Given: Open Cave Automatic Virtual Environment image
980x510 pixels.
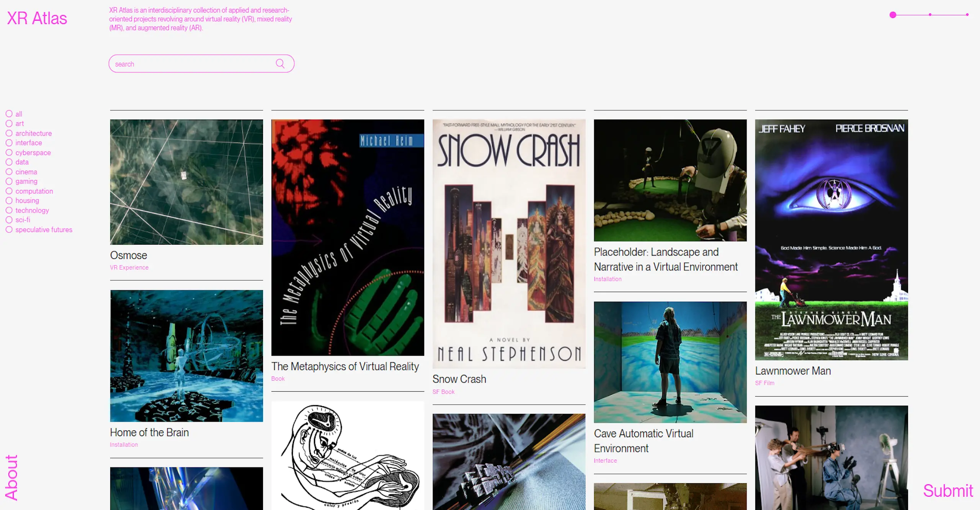Looking at the screenshot, I should tap(670, 362).
